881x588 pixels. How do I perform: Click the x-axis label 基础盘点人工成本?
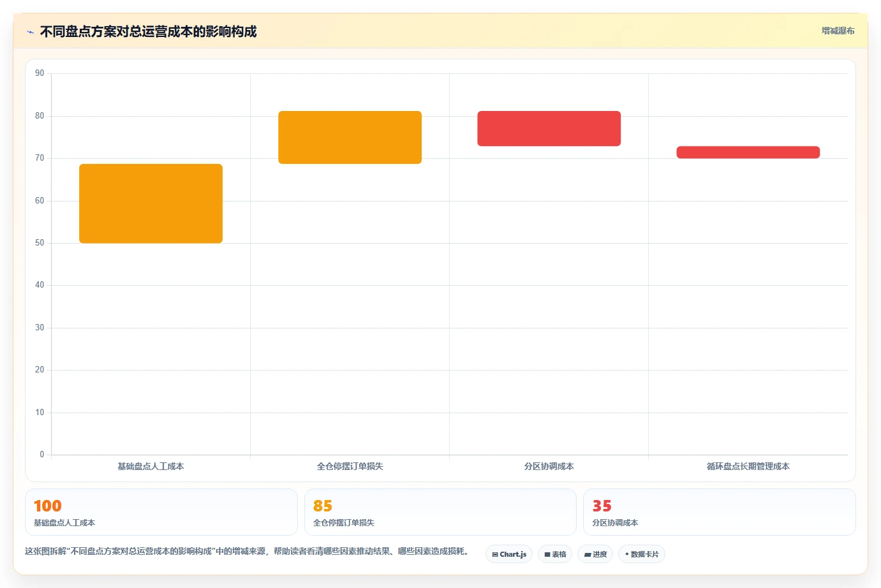[151, 466]
